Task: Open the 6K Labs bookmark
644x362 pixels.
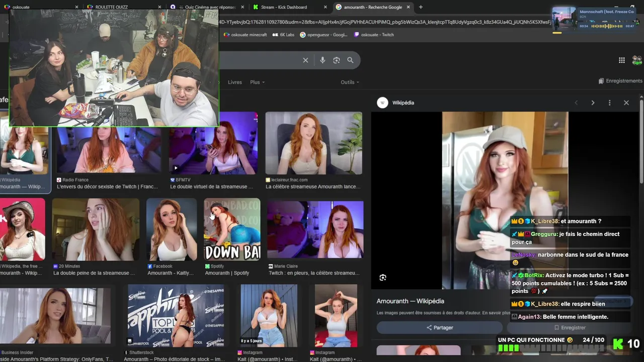Action: pos(283,35)
